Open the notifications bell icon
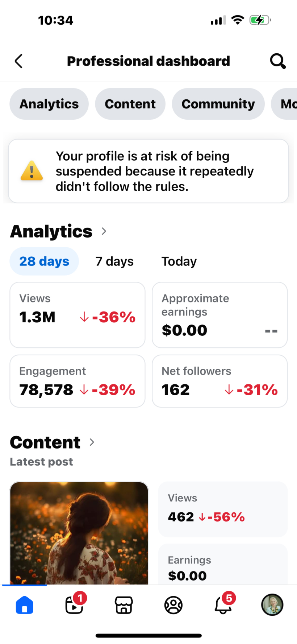The height and width of the screenshot is (644, 297). coord(223,605)
